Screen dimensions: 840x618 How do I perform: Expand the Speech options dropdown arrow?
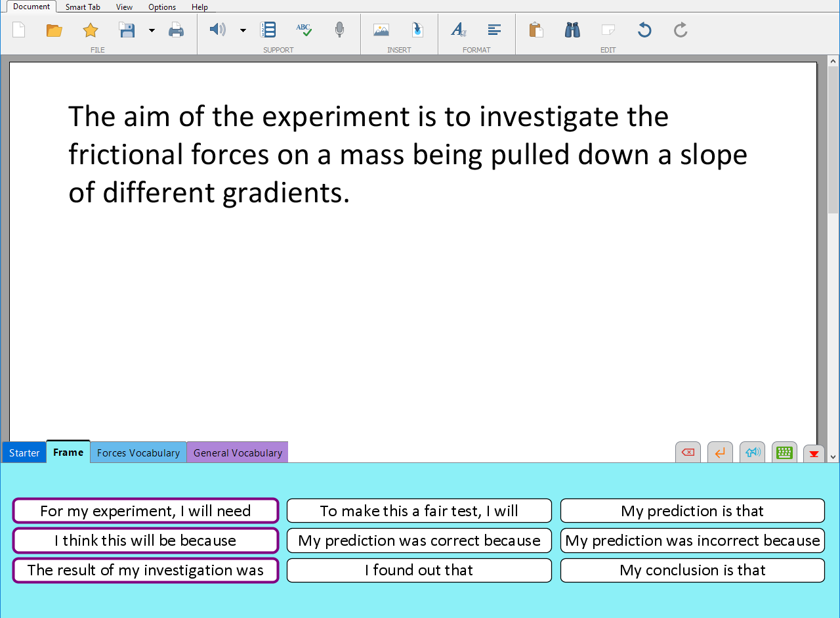243,30
